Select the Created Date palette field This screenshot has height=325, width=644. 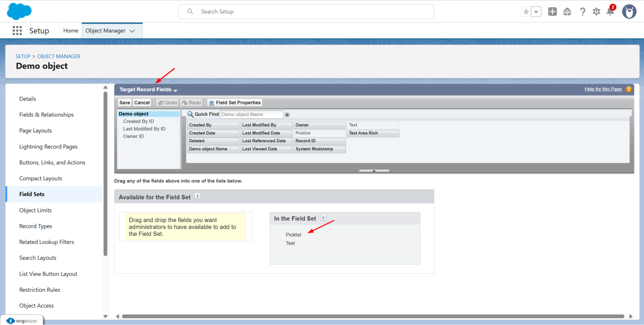pos(213,133)
